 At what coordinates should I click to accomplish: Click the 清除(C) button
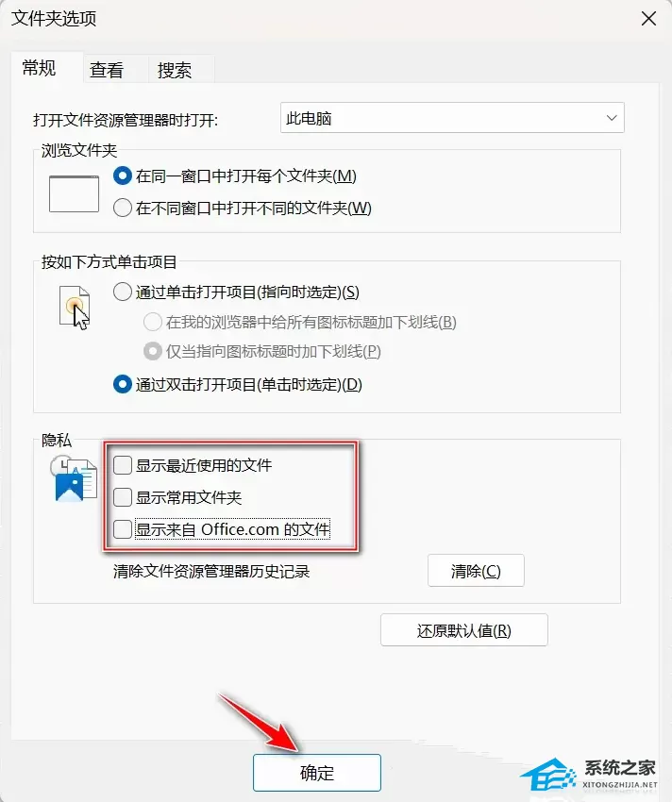[x=476, y=571]
